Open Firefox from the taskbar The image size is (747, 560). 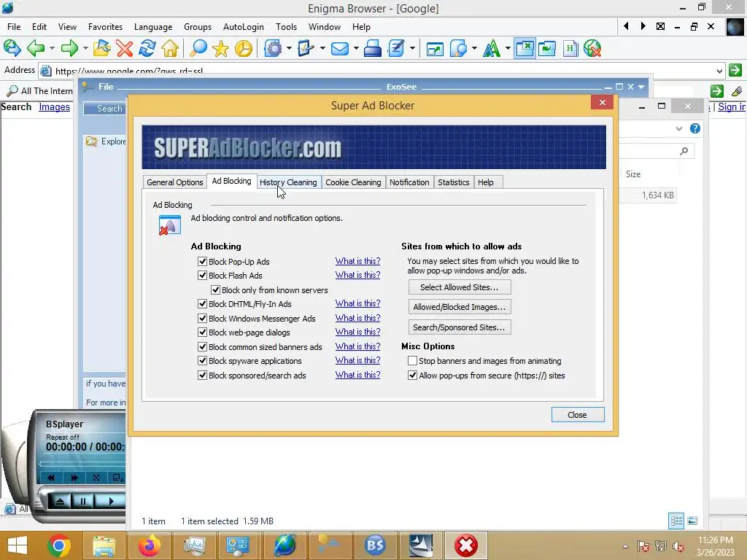tap(149, 545)
